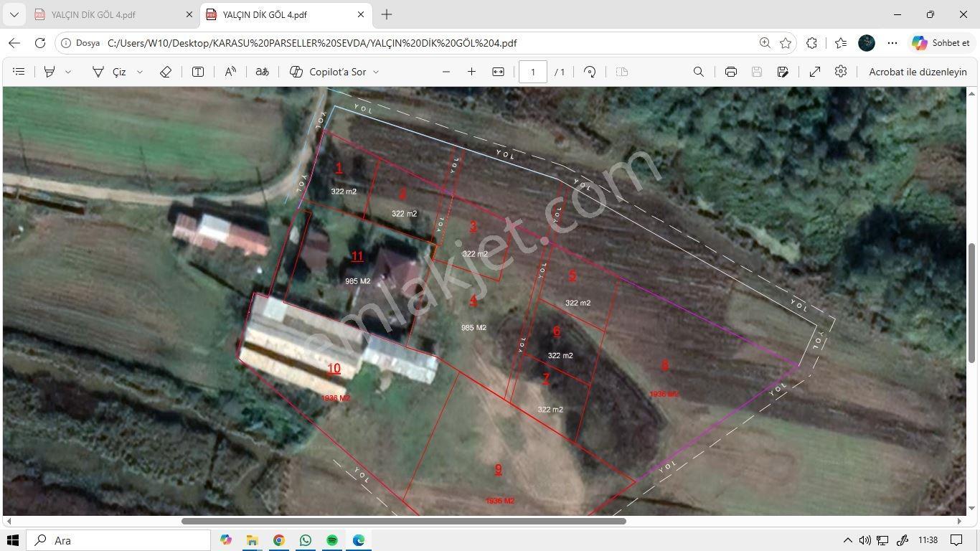
Task: Open the Print icon in PDF toolbar
Action: coord(730,72)
